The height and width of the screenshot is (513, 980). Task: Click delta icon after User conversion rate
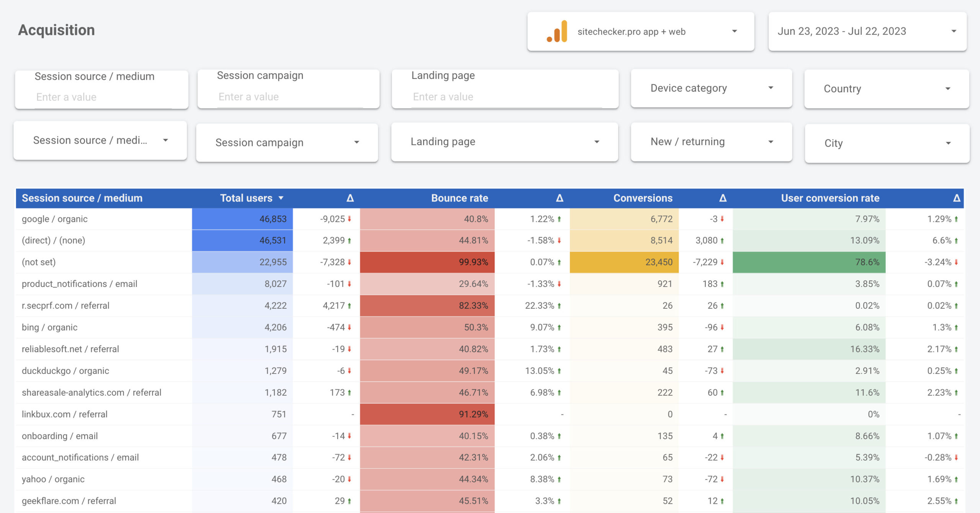[x=956, y=198]
